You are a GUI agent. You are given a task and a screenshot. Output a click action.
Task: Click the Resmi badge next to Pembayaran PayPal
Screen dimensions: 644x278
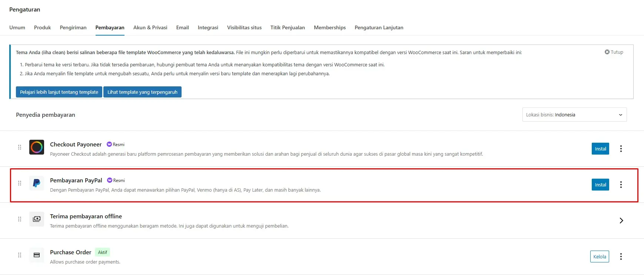(x=116, y=180)
